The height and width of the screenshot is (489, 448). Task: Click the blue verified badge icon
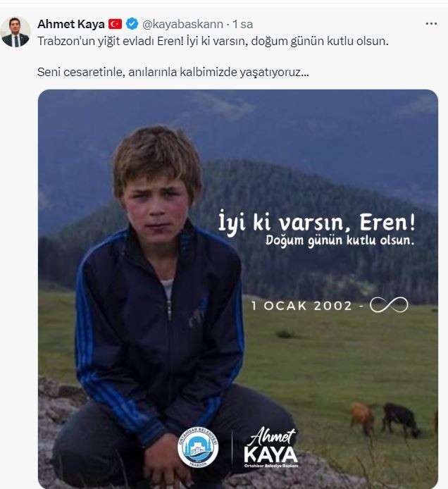[x=132, y=24]
